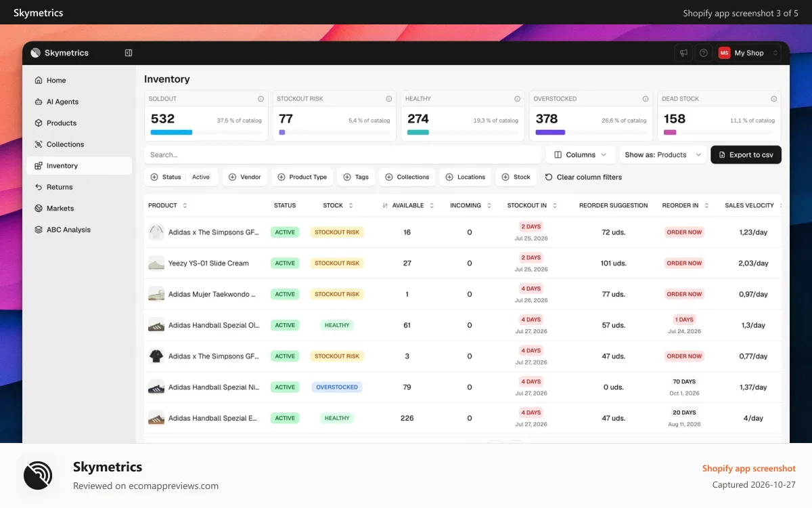Click the info icon on the Overstocked card
Viewport: 812px width, 508px height.
645,99
